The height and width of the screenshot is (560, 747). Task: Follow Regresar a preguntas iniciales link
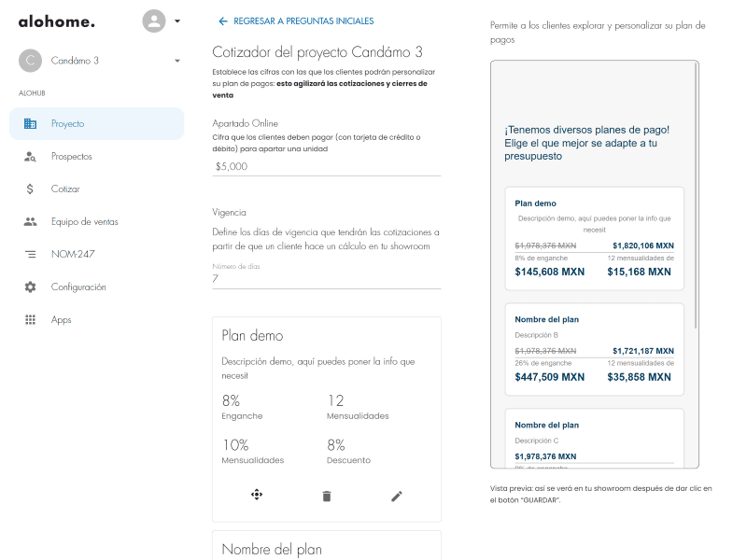(303, 21)
